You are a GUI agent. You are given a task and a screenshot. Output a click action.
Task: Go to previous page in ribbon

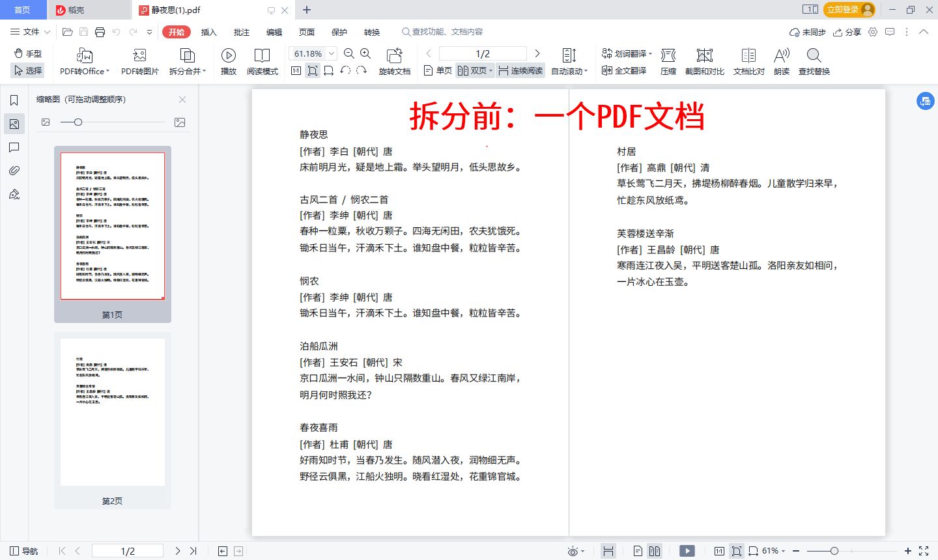429,53
